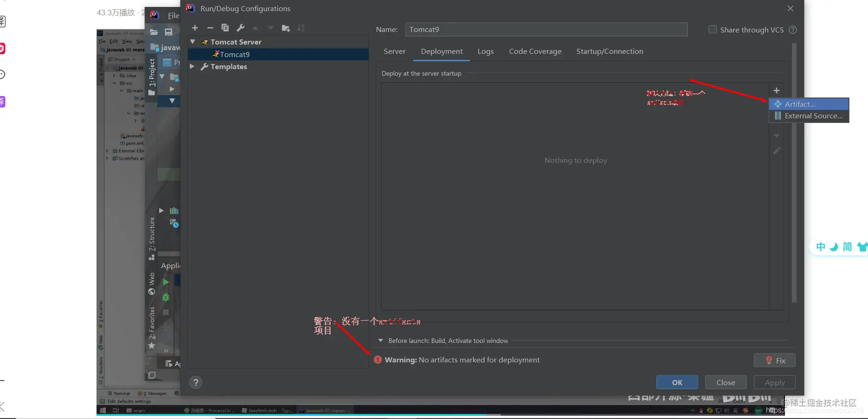
Task: Click the add deployment plus icon
Action: [777, 90]
